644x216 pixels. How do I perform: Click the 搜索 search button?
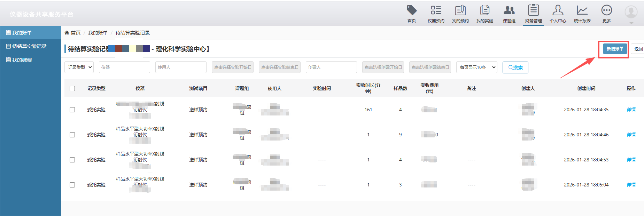515,67
